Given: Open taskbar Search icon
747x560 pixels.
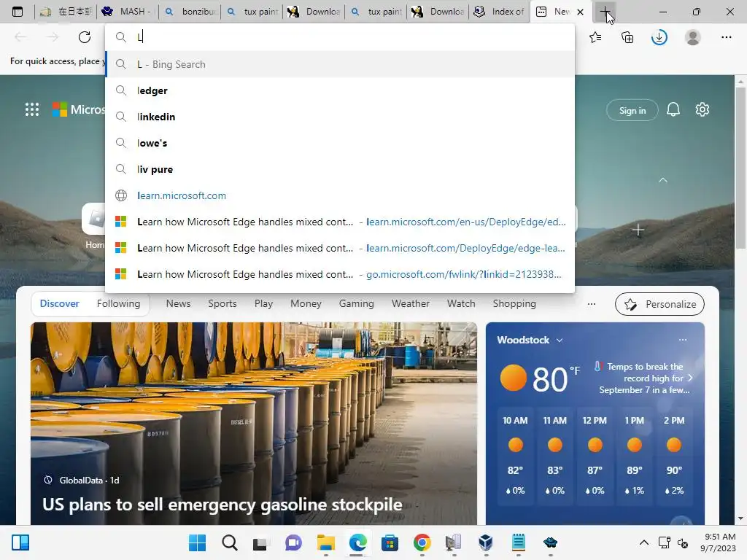Looking at the screenshot, I should coord(230,542).
